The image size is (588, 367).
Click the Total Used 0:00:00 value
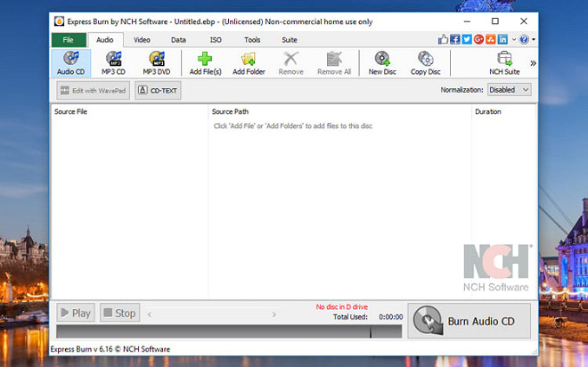point(391,317)
